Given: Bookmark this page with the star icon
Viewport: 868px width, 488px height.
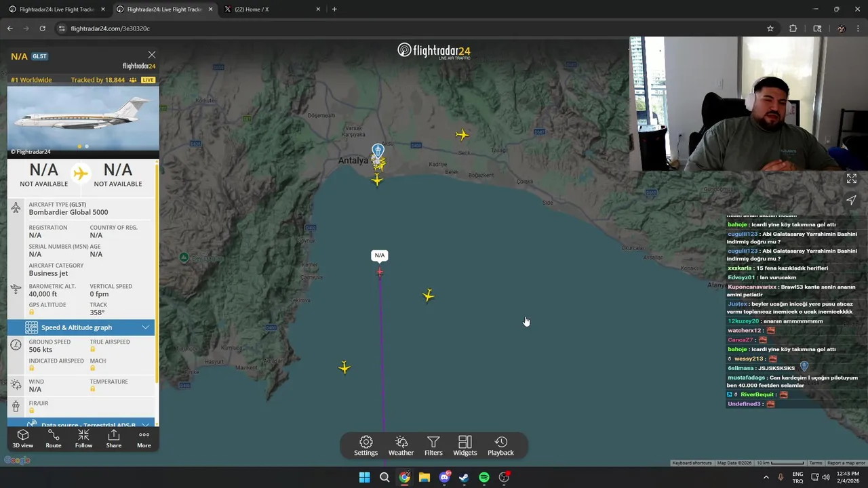Looking at the screenshot, I should pyautogui.click(x=770, y=28).
